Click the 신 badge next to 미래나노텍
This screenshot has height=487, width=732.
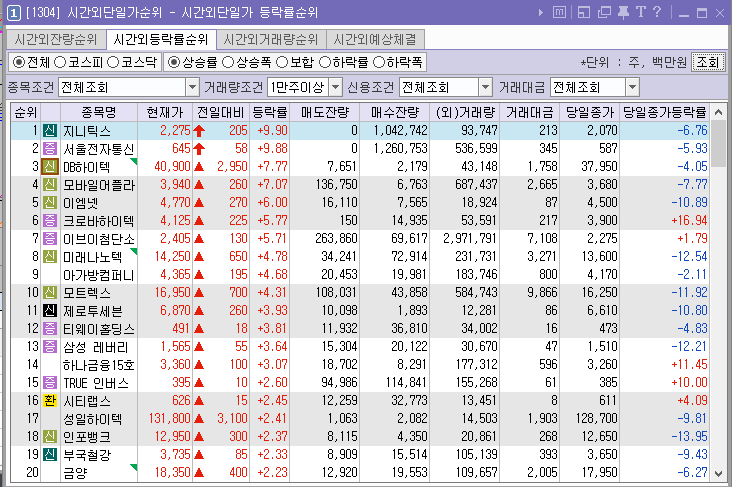50,256
